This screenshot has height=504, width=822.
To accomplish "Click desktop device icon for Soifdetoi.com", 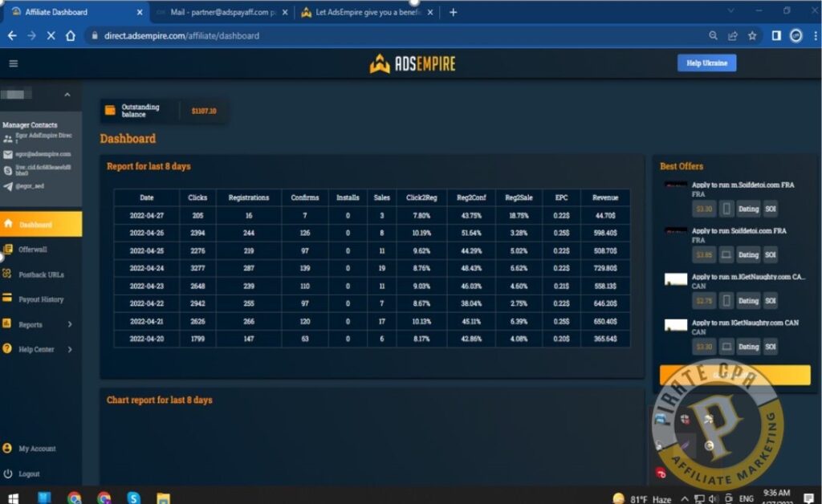I will (726, 255).
